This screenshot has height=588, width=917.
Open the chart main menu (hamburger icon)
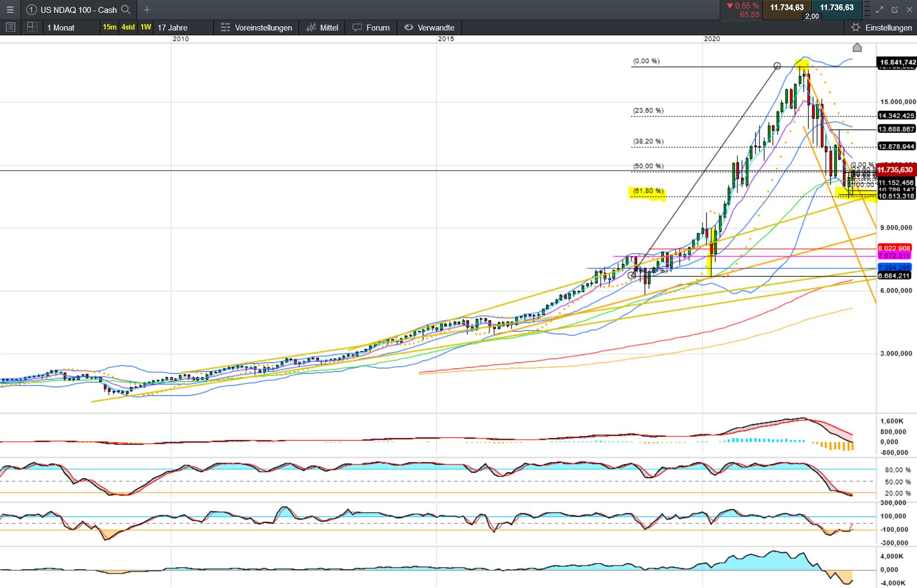(10, 10)
